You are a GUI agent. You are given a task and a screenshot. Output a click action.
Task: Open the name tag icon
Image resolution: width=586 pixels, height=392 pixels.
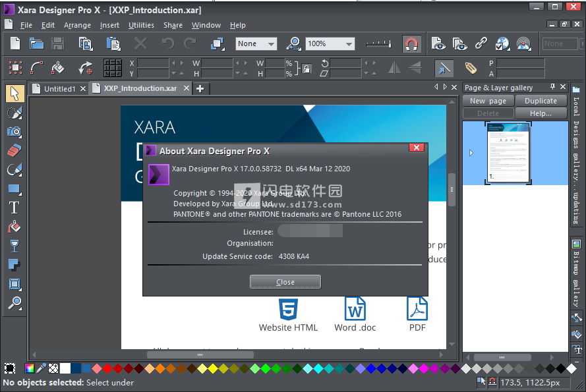471,68
